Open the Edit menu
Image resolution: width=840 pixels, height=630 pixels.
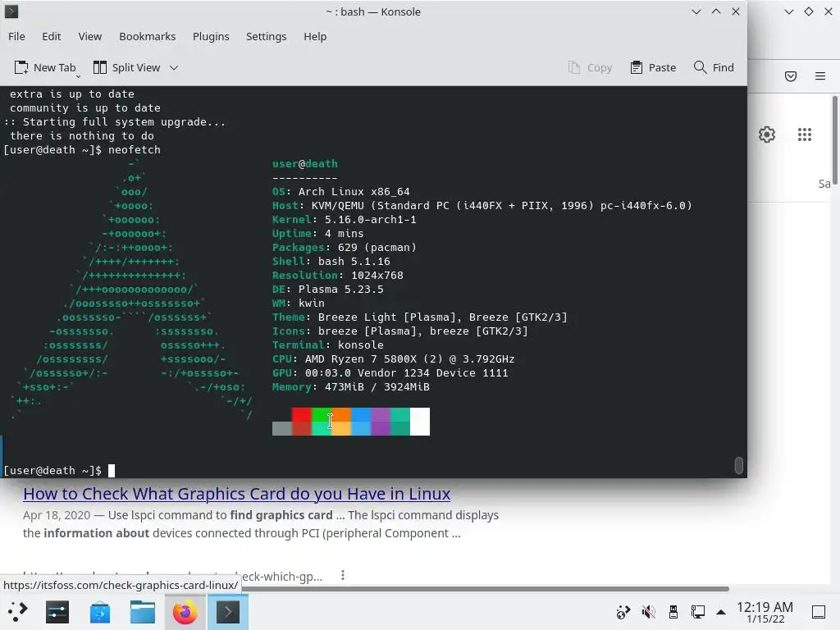52,36
